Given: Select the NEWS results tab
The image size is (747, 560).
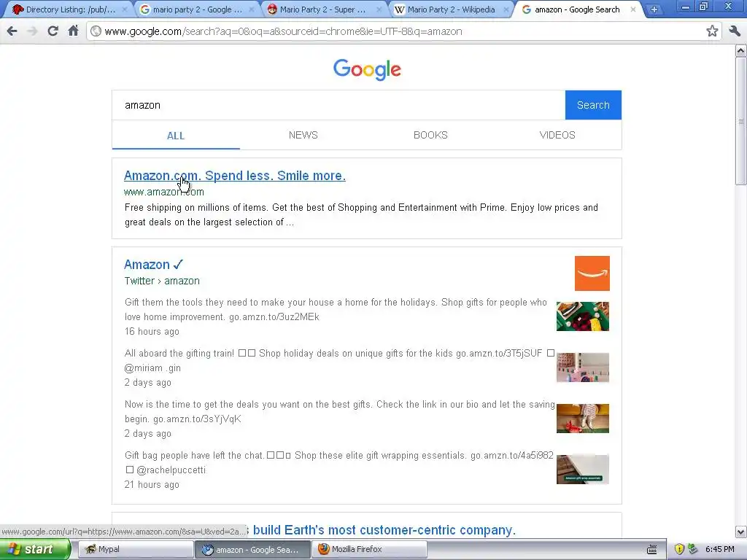Looking at the screenshot, I should pos(303,135).
